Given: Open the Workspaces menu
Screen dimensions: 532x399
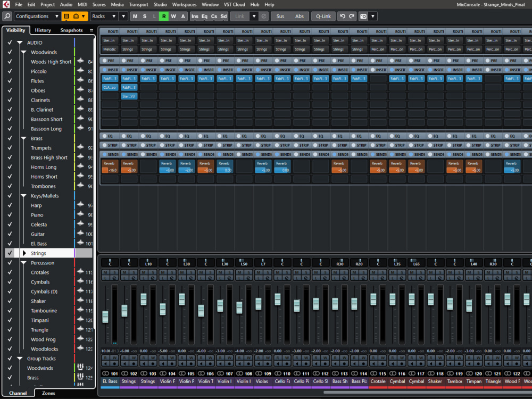Looking at the screenshot, I should click(184, 4).
